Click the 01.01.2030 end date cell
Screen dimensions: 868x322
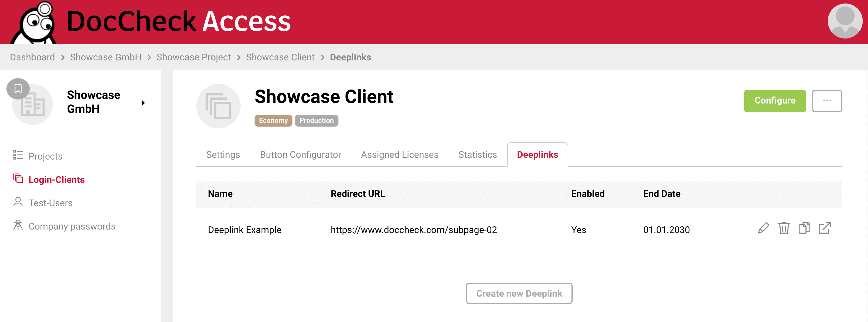(666, 230)
